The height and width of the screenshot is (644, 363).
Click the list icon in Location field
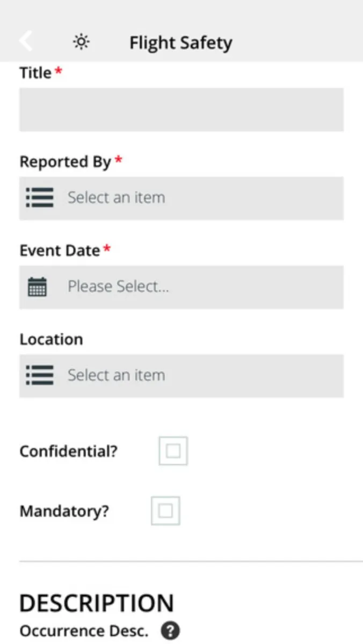pyautogui.click(x=40, y=375)
